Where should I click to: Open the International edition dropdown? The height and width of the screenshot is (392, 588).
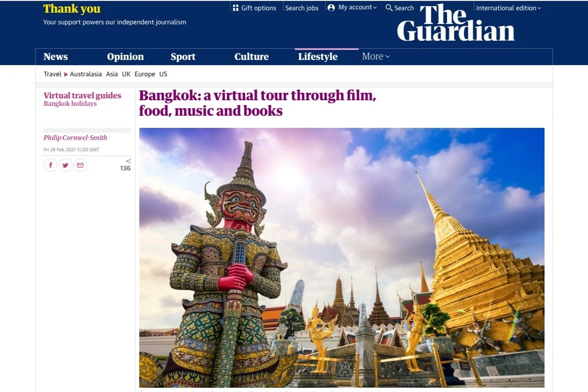pyautogui.click(x=508, y=8)
